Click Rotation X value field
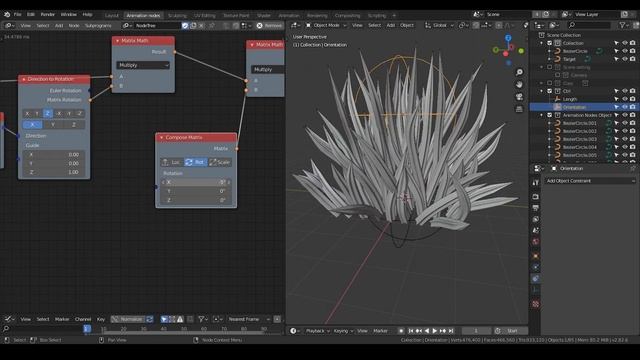The width and height of the screenshot is (640, 360). (196, 182)
